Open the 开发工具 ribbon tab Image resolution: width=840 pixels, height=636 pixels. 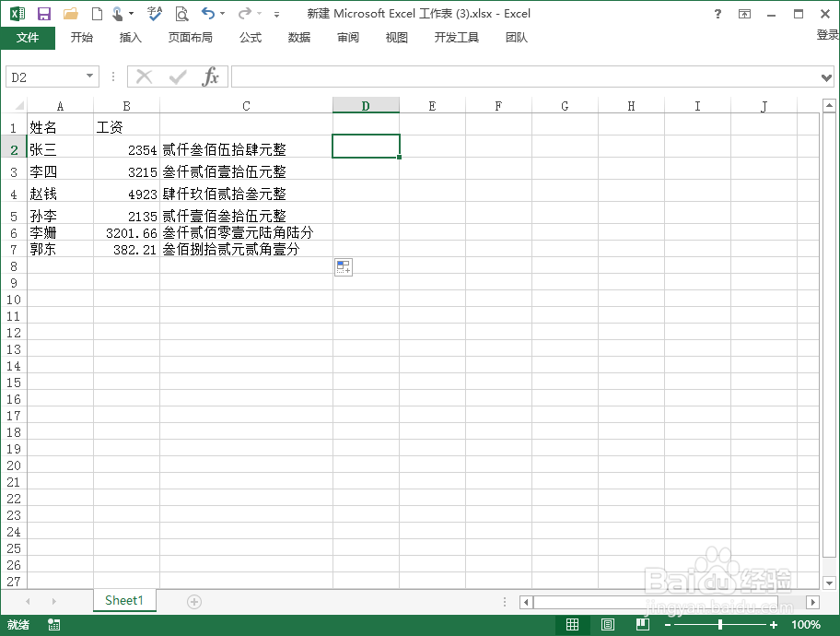(457, 37)
